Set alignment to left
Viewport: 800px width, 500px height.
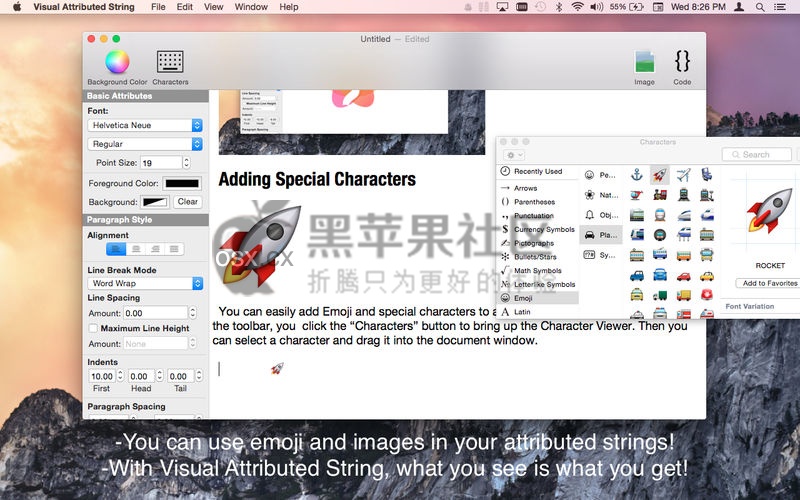tap(116, 249)
